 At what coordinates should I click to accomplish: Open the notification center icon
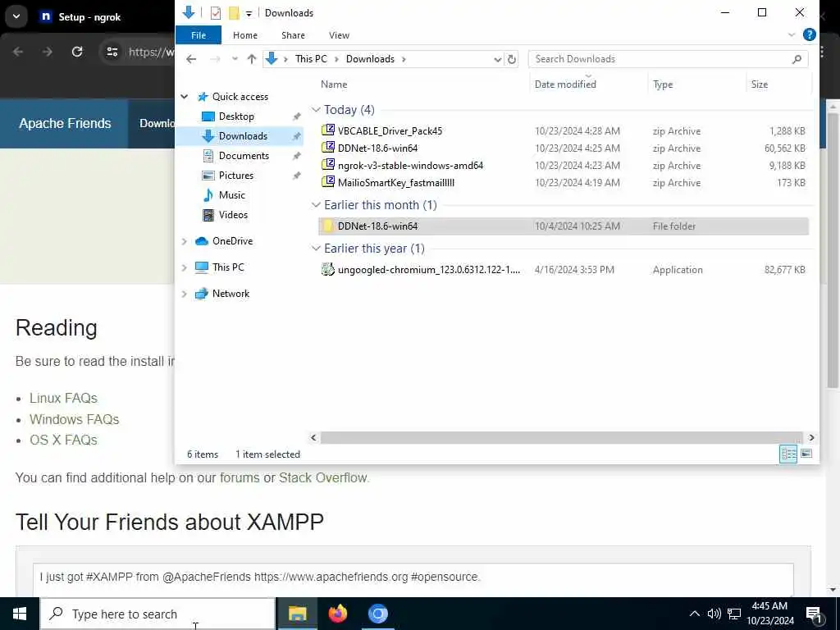(815, 614)
